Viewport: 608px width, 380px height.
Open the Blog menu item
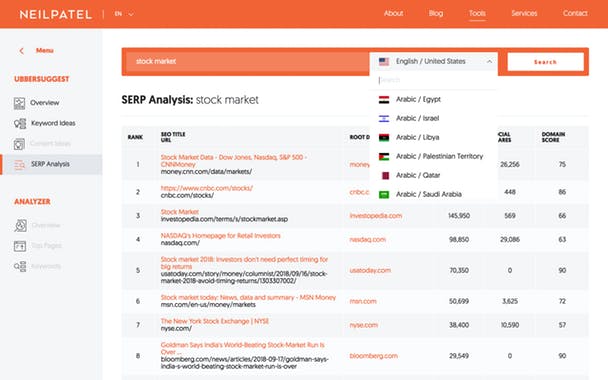click(x=436, y=14)
